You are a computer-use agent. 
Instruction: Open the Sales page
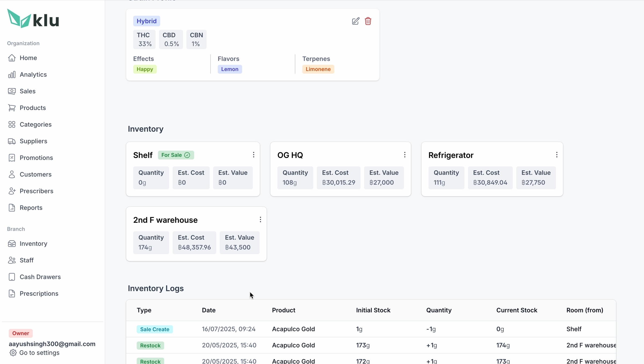point(27,91)
